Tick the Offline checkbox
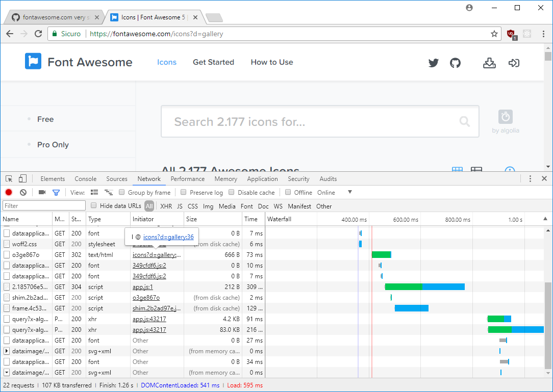553x392 pixels. click(288, 192)
